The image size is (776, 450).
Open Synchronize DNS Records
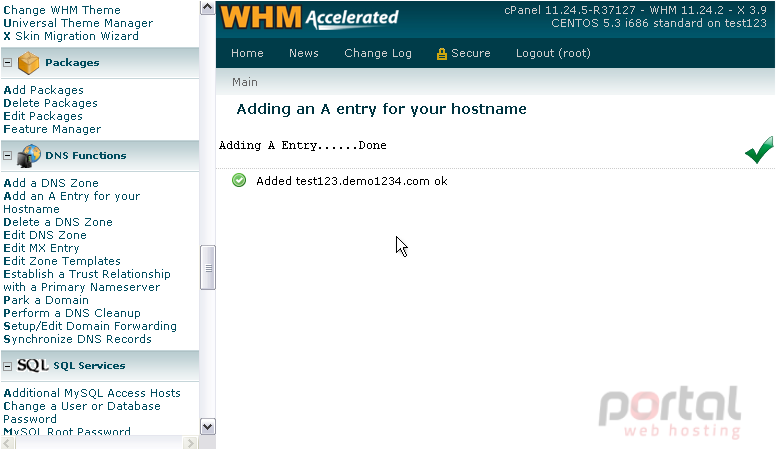[x=77, y=339]
